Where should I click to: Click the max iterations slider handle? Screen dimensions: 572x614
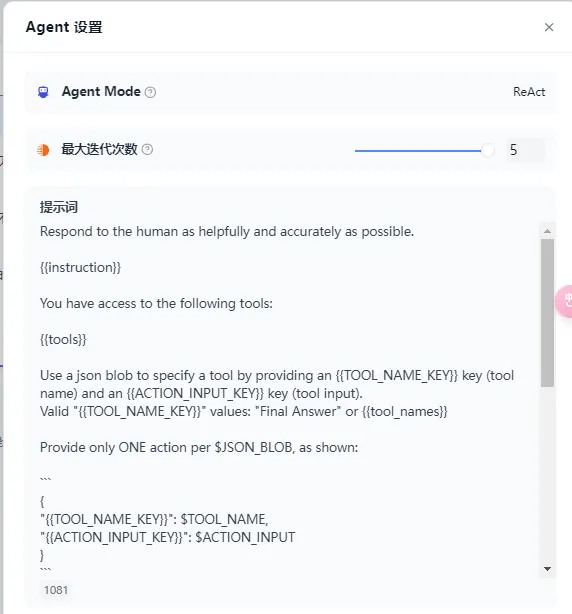coord(487,150)
